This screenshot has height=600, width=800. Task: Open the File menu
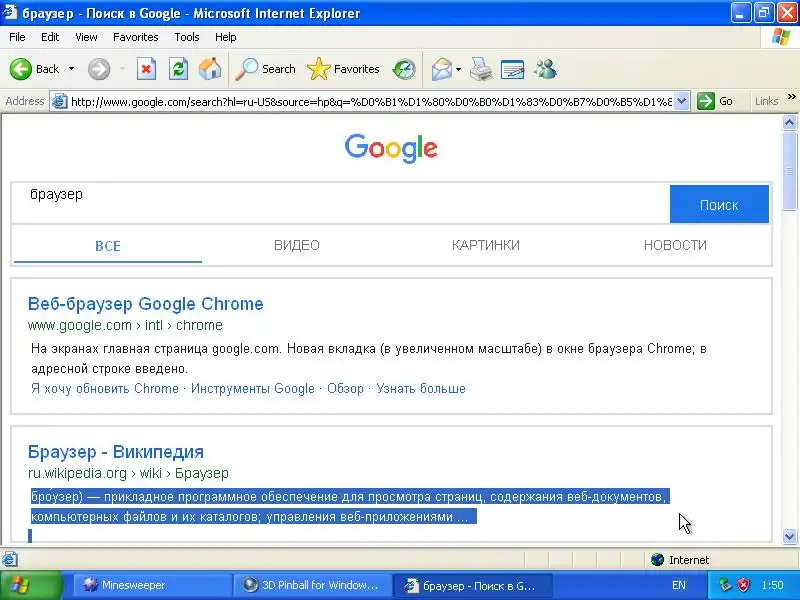point(17,37)
